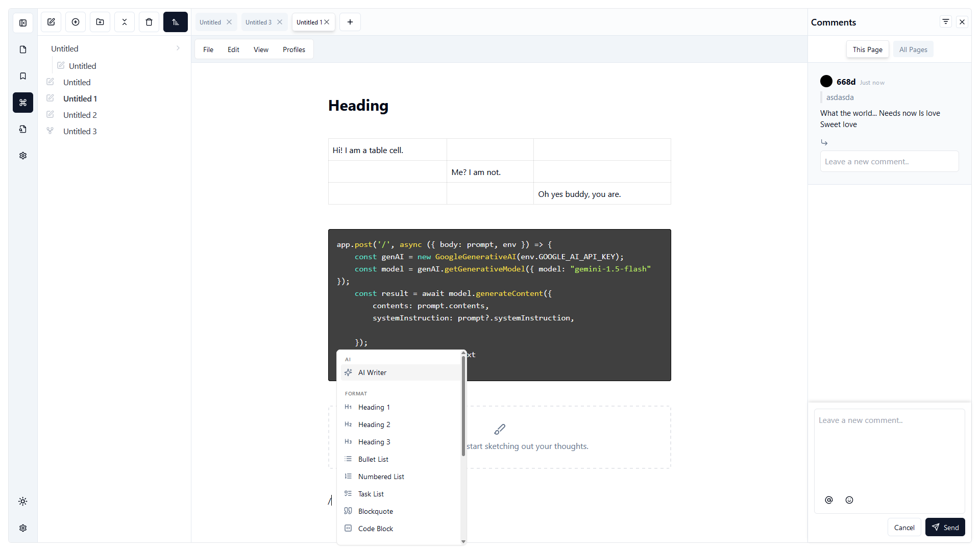This screenshot has width=980, height=551.
Task: Click the collapse-all tree icon
Action: tap(125, 22)
